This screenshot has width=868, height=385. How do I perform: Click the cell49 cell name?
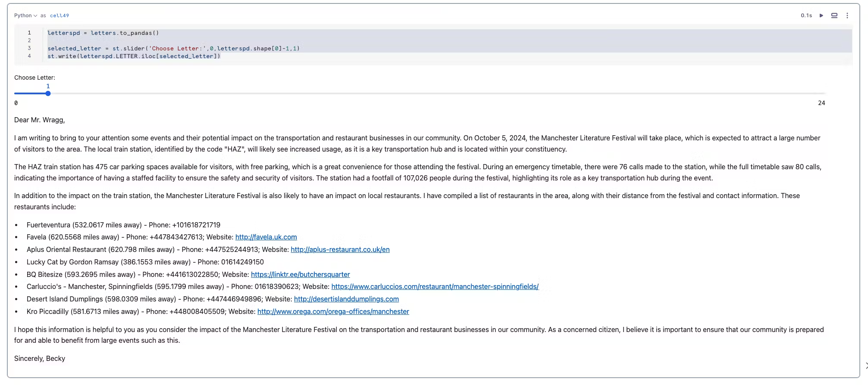tap(60, 16)
